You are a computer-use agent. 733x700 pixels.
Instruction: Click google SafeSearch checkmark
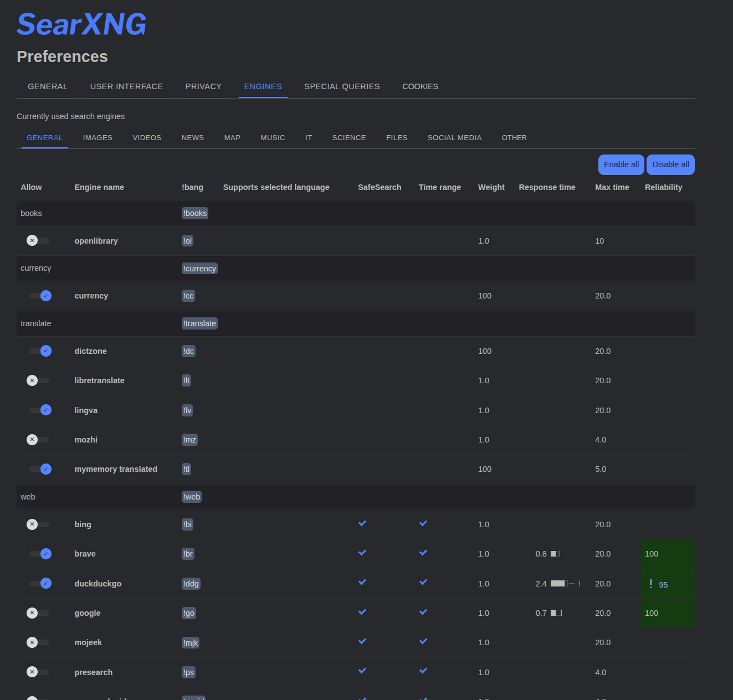(362, 612)
